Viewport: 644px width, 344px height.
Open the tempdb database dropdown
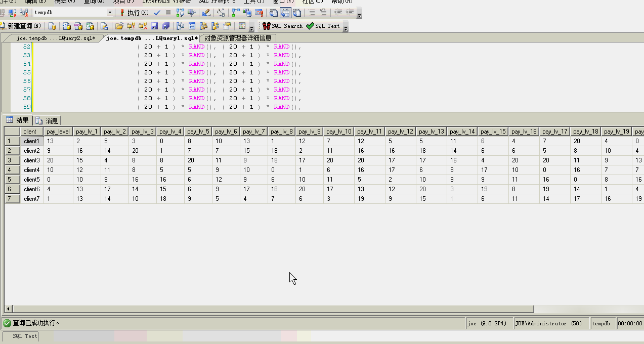click(110, 13)
